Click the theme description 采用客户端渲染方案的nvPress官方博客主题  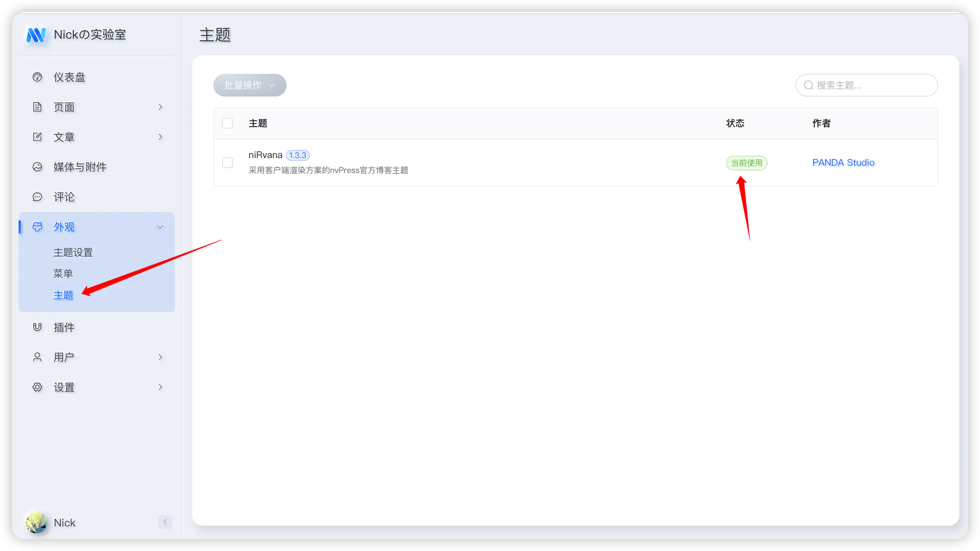click(328, 170)
